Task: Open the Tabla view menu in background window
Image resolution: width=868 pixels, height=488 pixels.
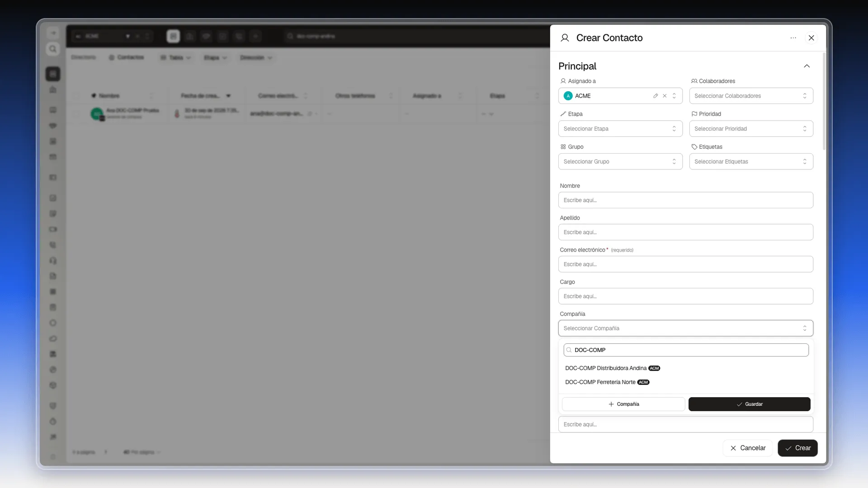Action: [175, 58]
